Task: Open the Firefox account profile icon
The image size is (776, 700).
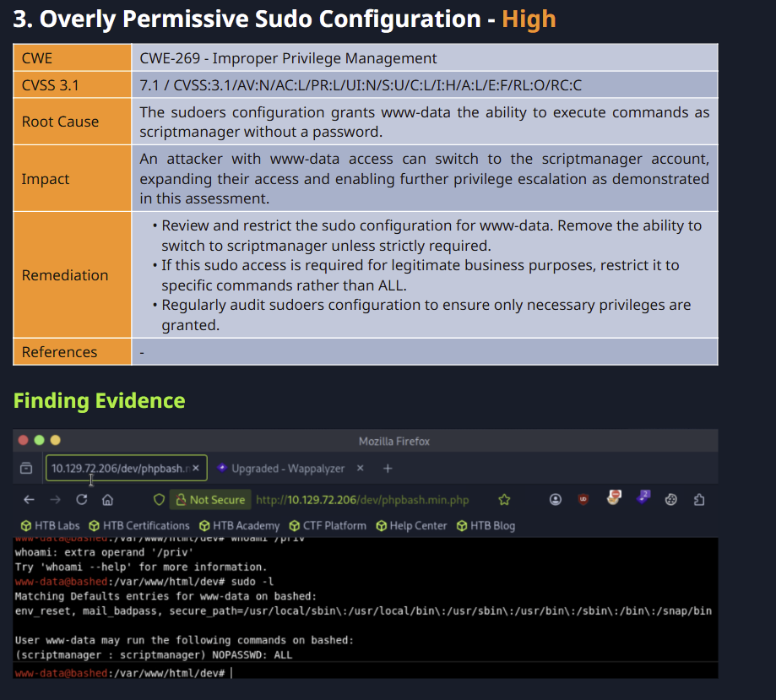Action: [x=556, y=500]
